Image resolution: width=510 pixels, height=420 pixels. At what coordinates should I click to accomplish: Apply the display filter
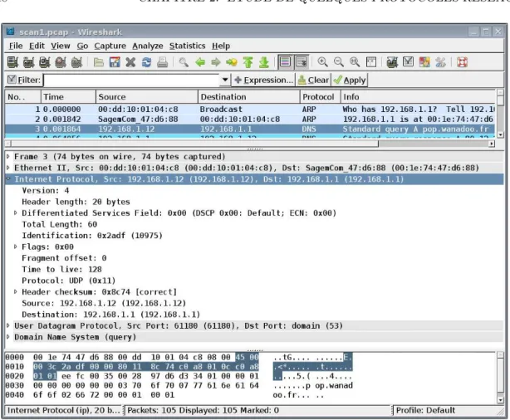point(350,80)
